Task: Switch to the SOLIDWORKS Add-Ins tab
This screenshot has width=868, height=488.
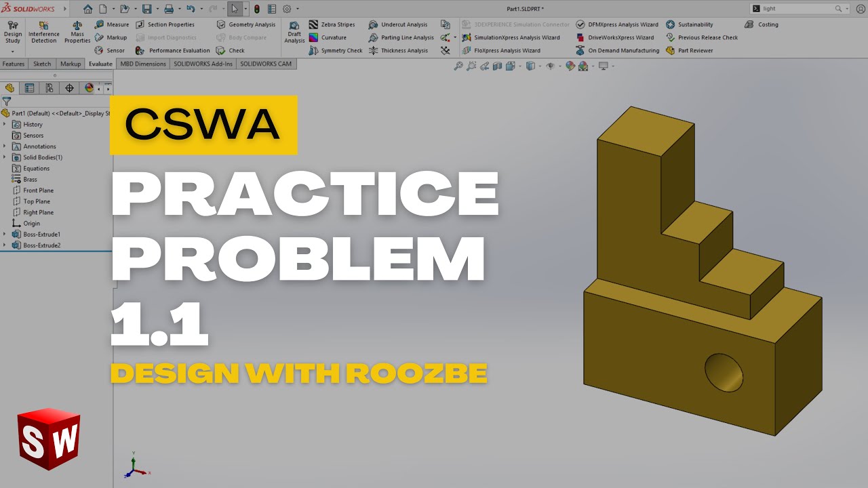Action: pos(203,64)
